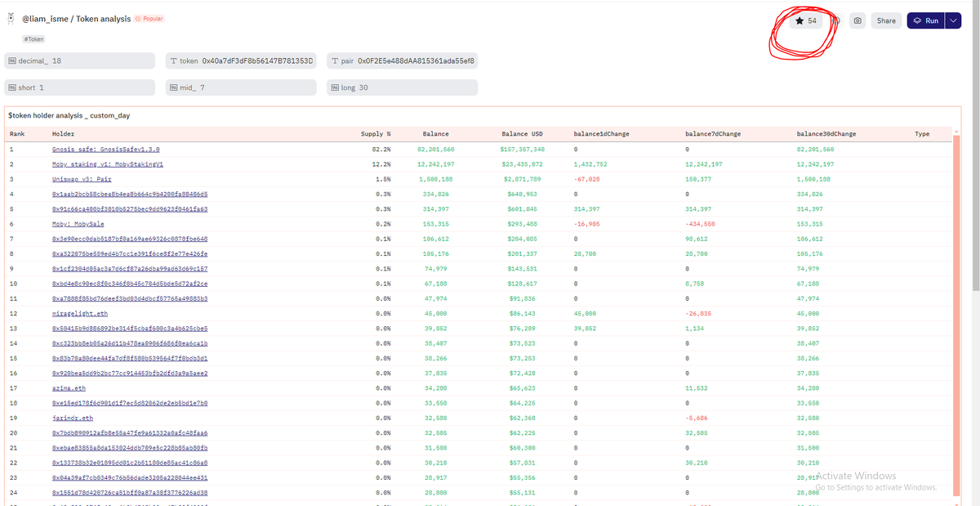Click the 82.2% supply cell
This screenshot has height=506, width=980.
(x=381, y=150)
